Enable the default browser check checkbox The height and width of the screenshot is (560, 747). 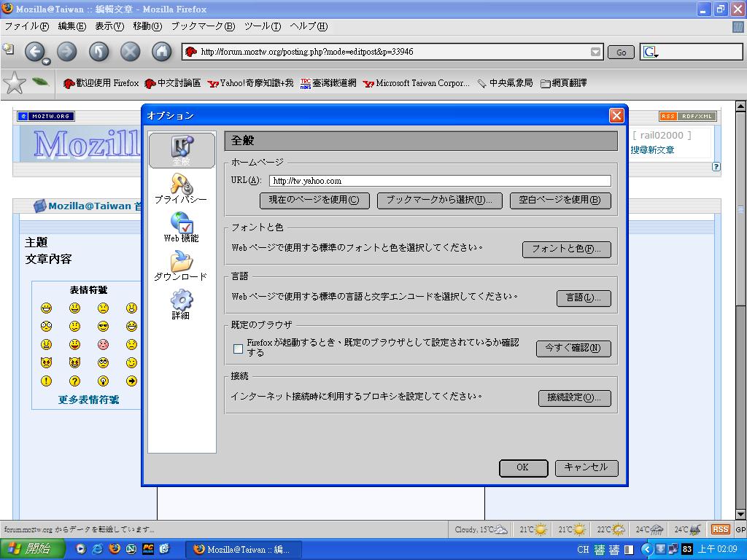point(238,349)
